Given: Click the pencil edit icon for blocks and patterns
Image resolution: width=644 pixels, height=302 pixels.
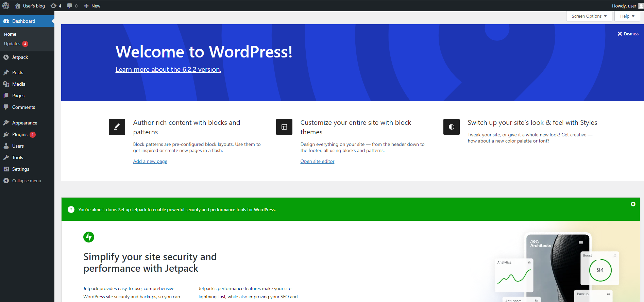Looking at the screenshot, I should click(x=117, y=127).
